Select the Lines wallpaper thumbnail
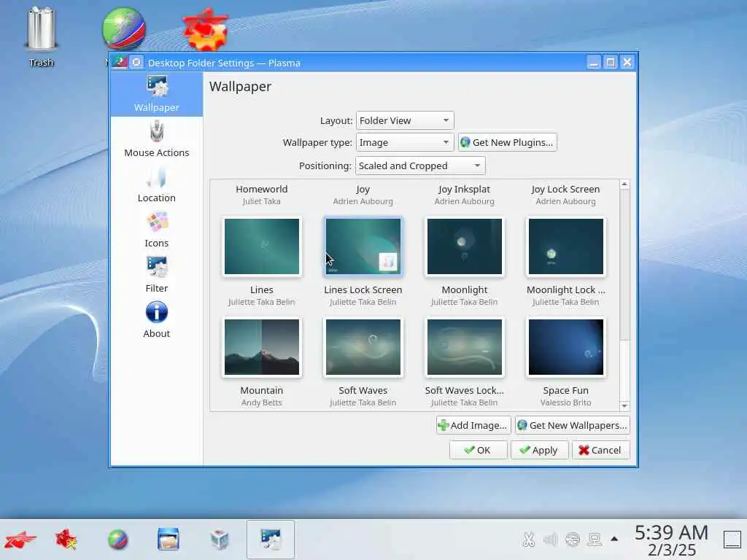747x560 pixels. pyautogui.click(x=262, y=246)
